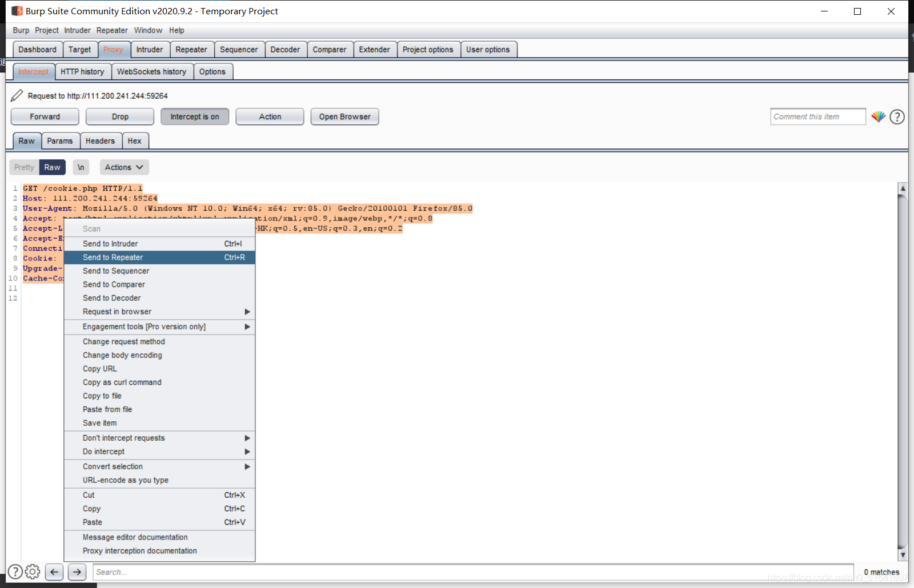914x588 pixels.
Task: Switch to HTTP history tab
Action: (82, 71)
